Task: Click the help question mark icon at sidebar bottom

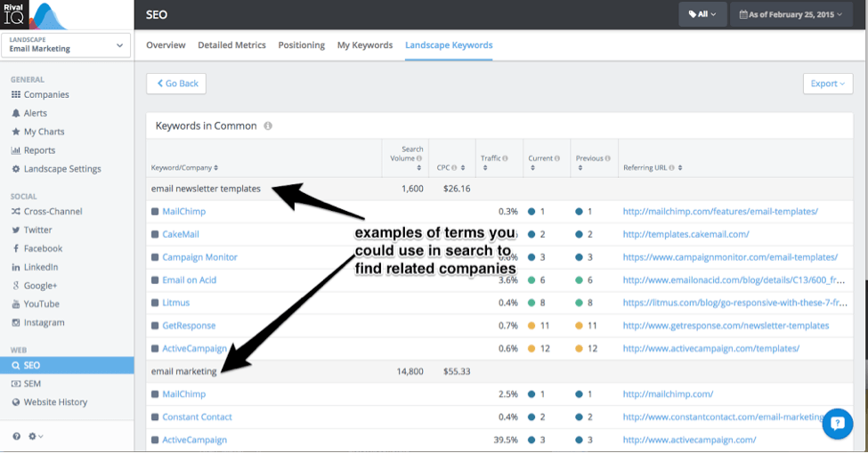Action: point(17,436)
